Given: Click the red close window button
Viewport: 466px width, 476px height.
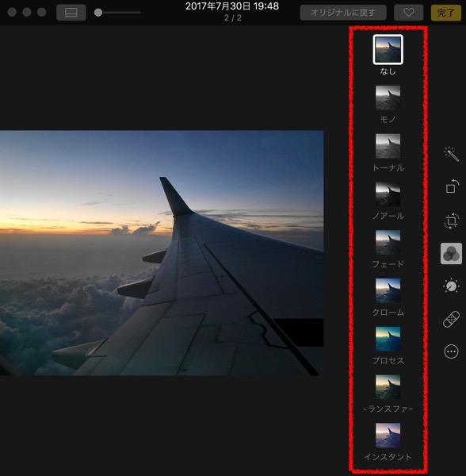Looking at the screenshot, I should coord(12,13).
